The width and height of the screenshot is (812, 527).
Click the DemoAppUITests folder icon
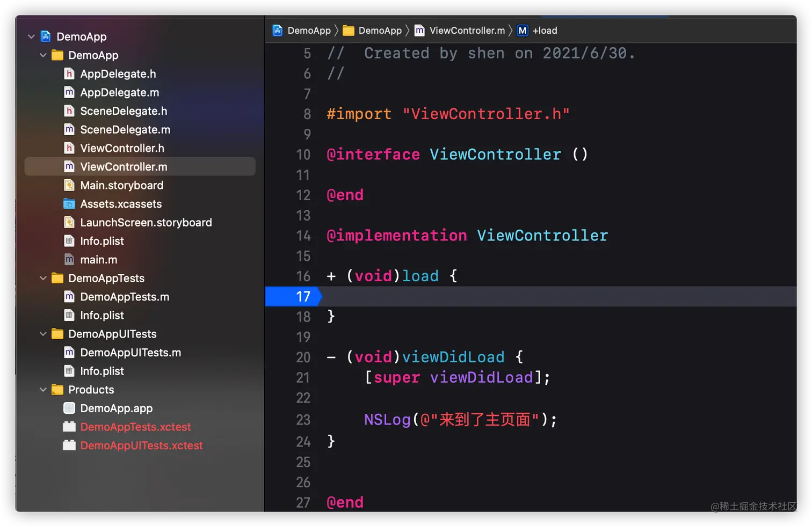click(x=57, y=334)
